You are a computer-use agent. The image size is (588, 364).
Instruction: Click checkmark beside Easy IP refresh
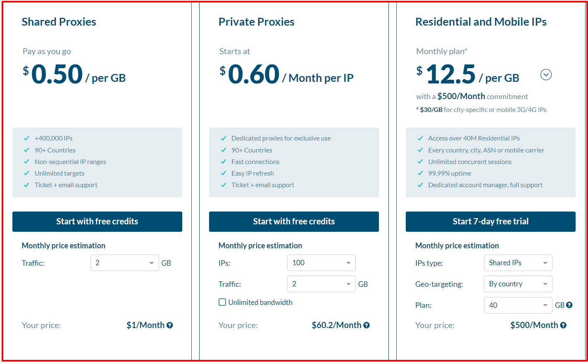tap(223, 173)
